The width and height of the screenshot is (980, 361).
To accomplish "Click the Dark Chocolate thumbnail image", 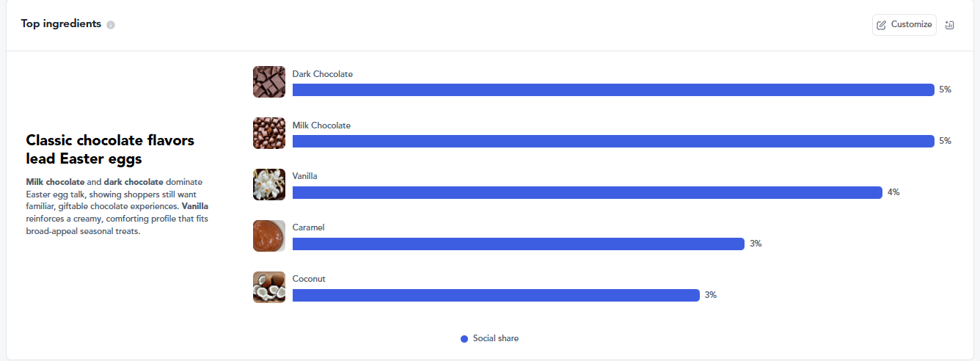I will (x=269, y=82).
